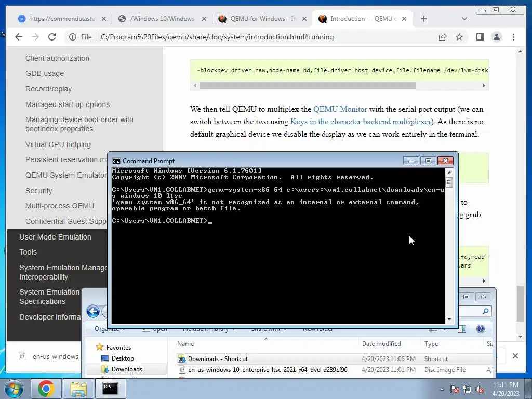532x399 pixels.
Task: Click left arrow of blockdev code scrollbar
Action: (x=195, y=86)
